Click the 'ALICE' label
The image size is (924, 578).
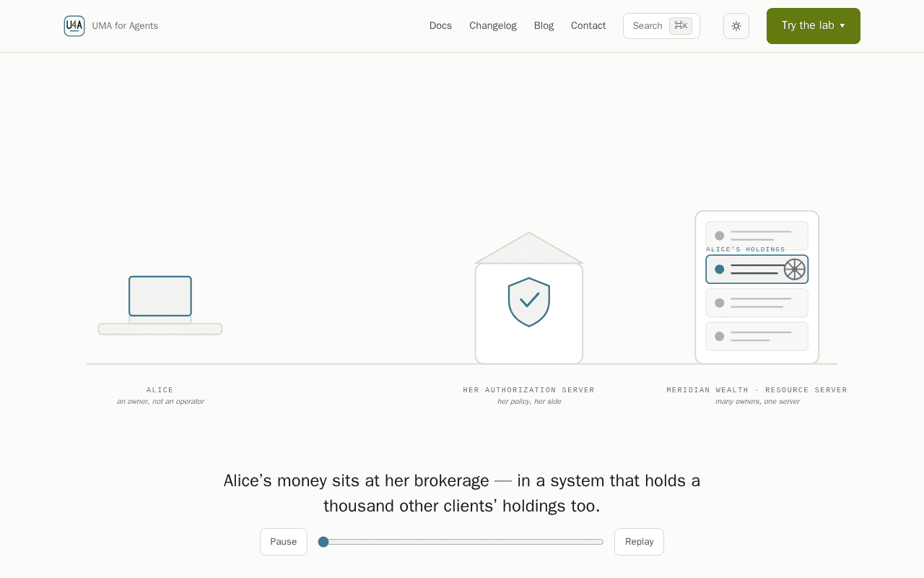pyautogui.click(x=160, y=390)
